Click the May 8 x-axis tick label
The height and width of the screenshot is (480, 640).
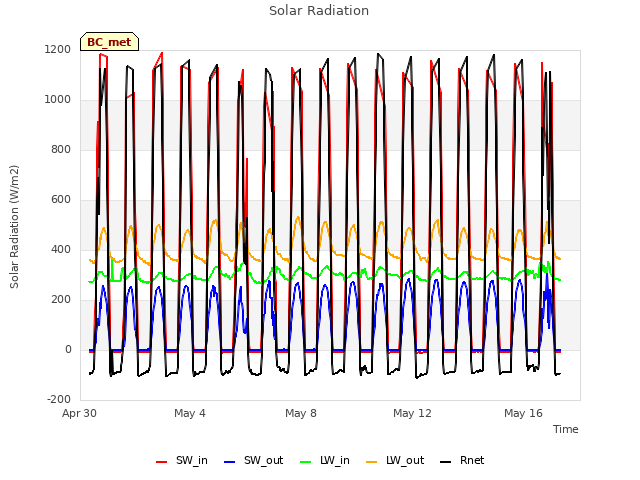pos(301,413)
